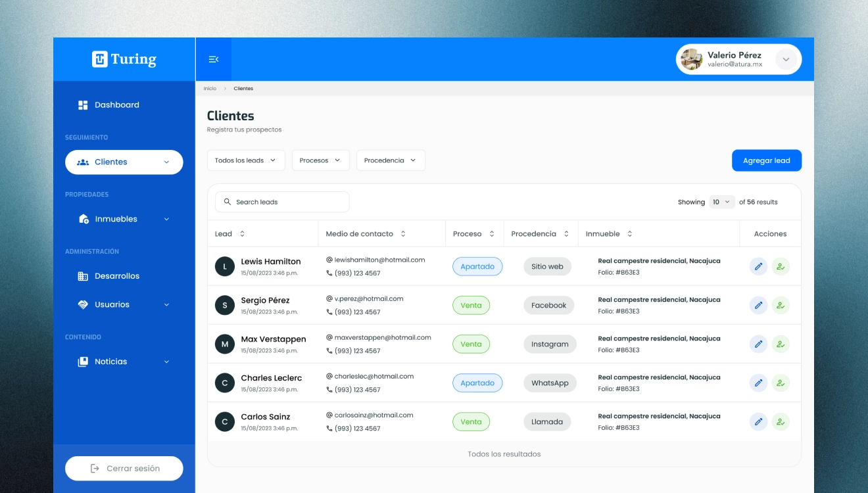Sort by the Medio de contacto column arrows
Screen dimensions: 868x493
[403, 234]
